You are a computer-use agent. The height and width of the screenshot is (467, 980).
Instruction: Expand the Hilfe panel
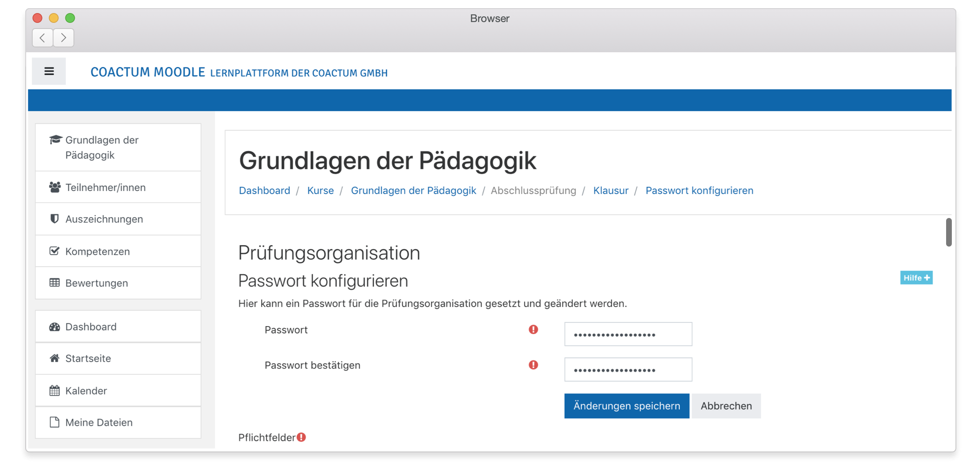tap(916, 278)
